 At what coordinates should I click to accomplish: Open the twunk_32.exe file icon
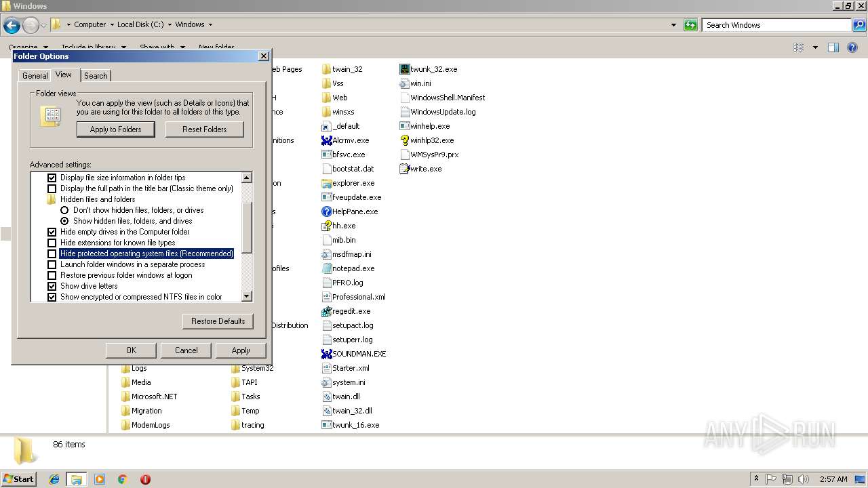[x=405, y=69]
